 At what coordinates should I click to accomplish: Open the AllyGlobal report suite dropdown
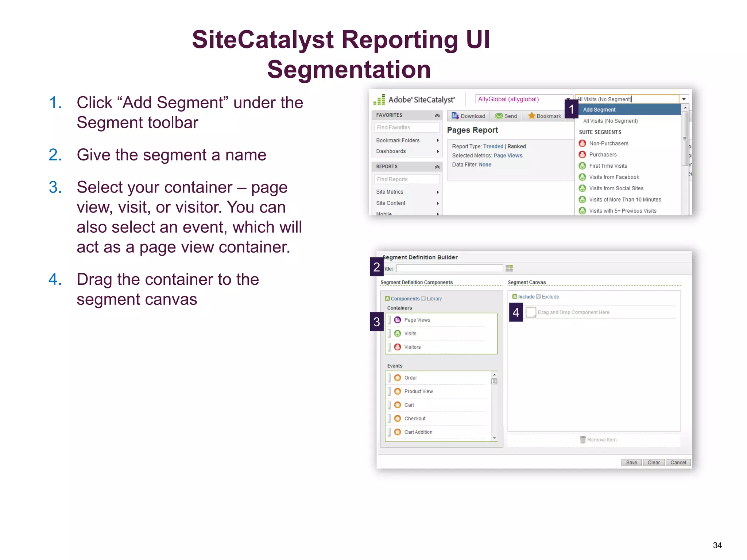tap(568, 99)
